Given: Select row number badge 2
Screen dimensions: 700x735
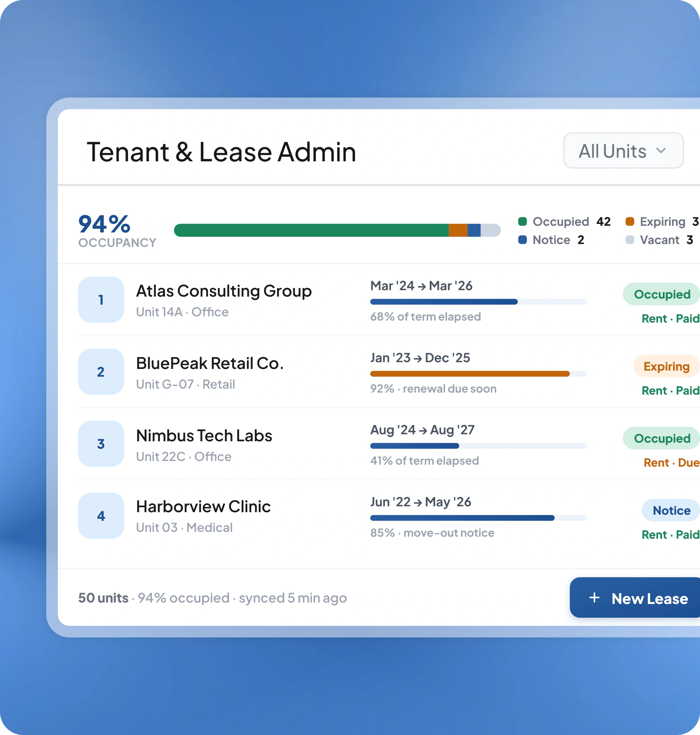Looking at the screenshot, I should pyautogui.click(x=101, y=372).
